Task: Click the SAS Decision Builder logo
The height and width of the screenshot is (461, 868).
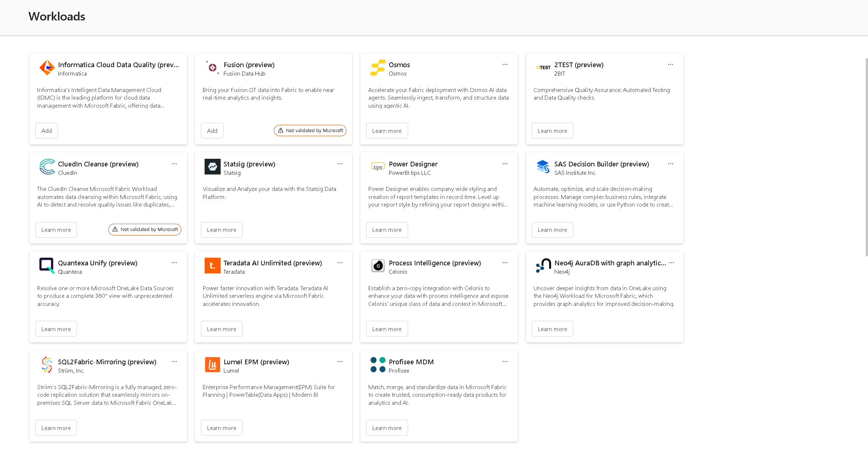Action: point(543,167)
